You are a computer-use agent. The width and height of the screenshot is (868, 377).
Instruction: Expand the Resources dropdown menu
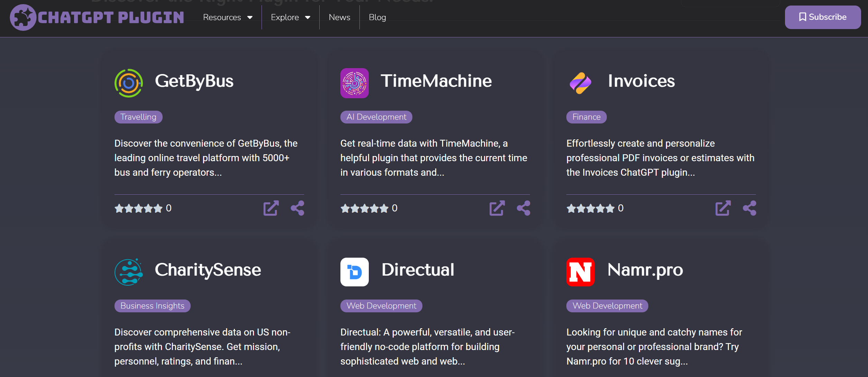(x=228, y=17)
